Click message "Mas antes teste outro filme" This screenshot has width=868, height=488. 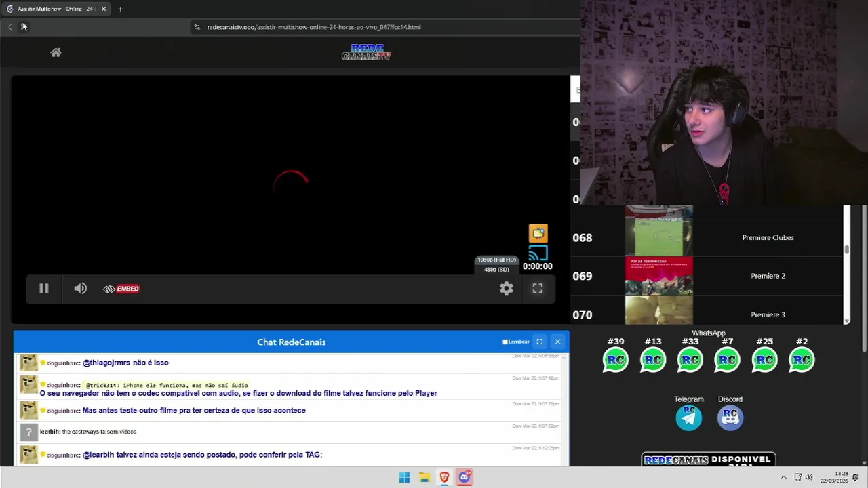coord(194,410)
